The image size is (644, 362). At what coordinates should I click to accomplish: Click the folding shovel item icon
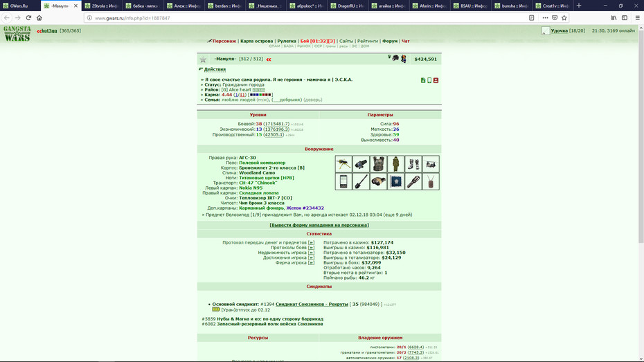[x=361, y=181]
